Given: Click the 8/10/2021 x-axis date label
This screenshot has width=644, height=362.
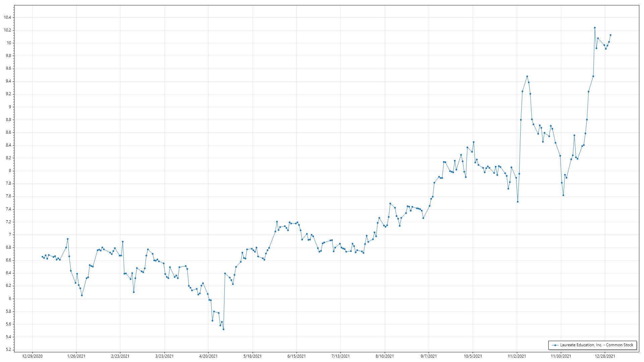Looking at the screenshot, I should click(x=385, y=356).
